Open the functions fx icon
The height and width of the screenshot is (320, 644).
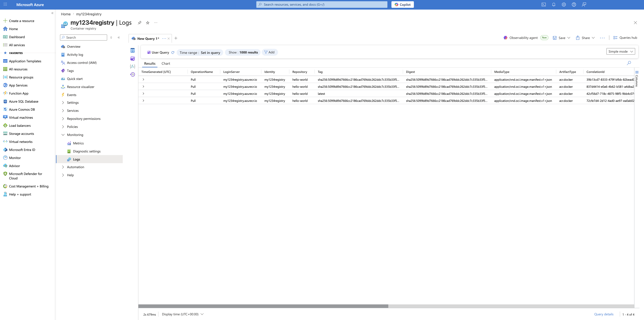tap(132, 66)
